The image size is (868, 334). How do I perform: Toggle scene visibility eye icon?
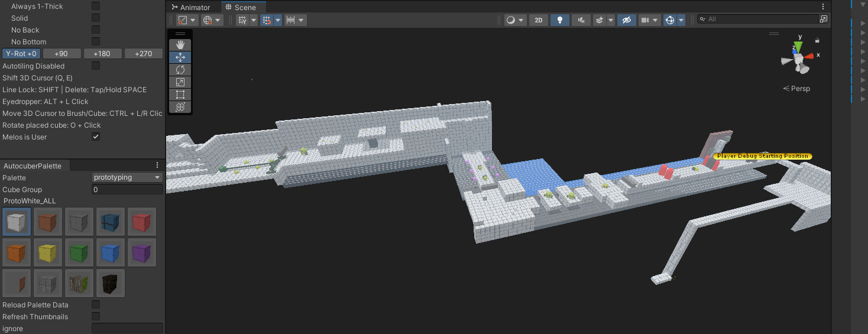[x=626, y=20]
